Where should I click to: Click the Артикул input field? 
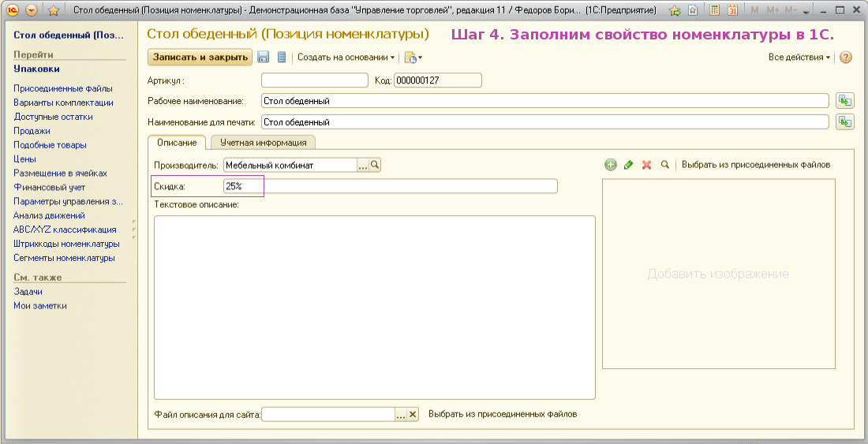point(314,80)
